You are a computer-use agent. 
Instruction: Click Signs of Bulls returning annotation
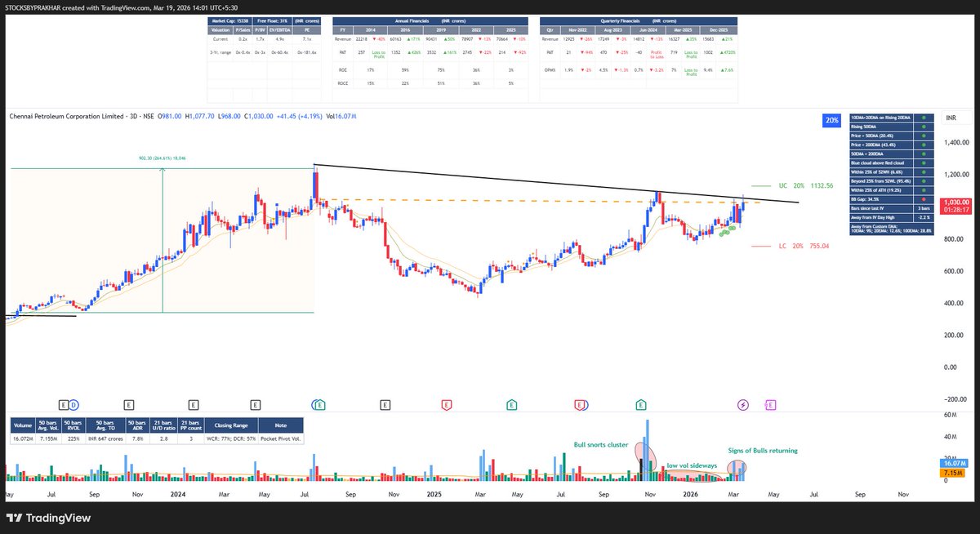[763, 450]
